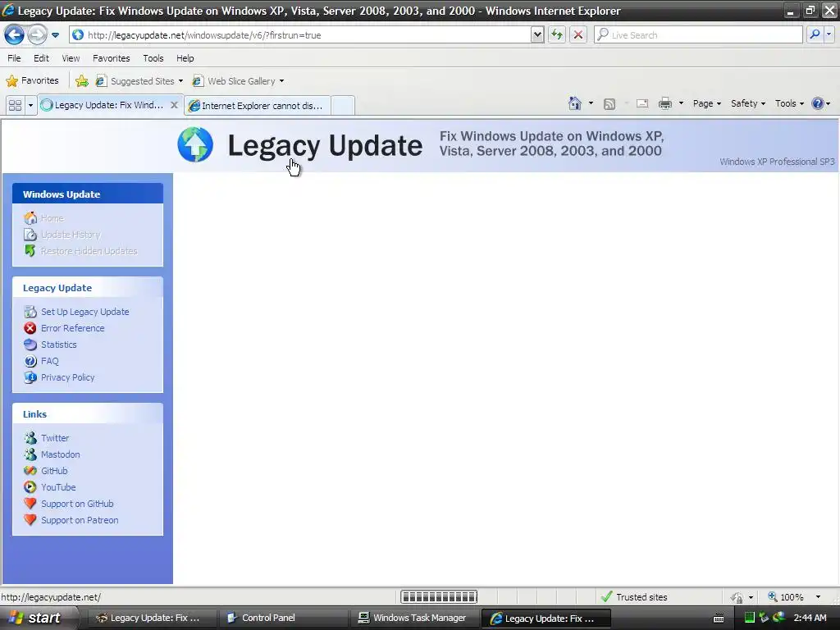Click the address bar URL field
This screenshot has width=840, height=630.
(x=300, y=34)
